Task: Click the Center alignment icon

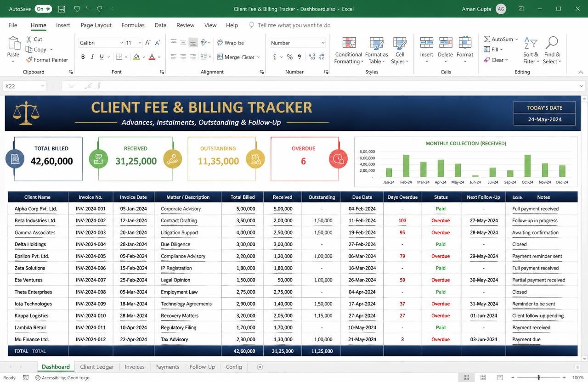Action: [183, 57]
